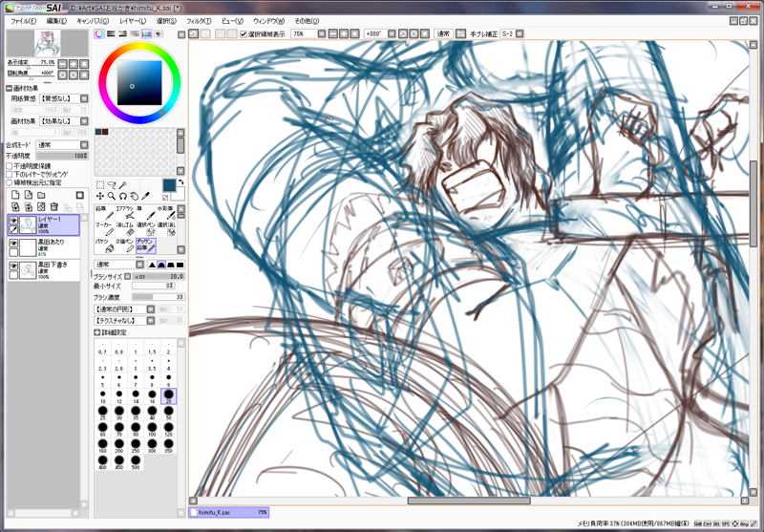
Task: Open the フィルタ menu
Action: 198,20
